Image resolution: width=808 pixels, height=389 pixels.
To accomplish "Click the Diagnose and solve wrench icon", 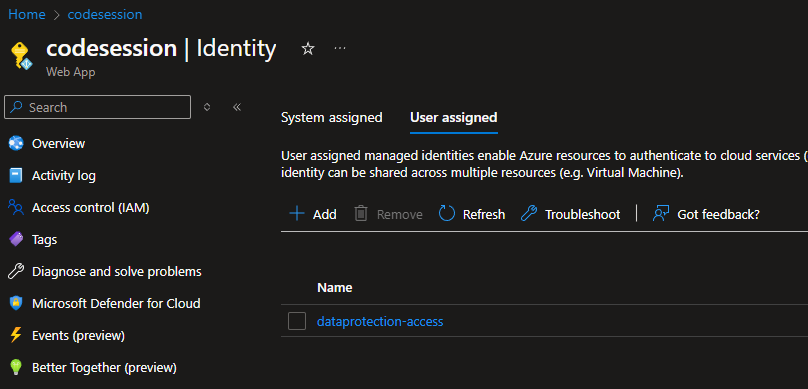I will [16, 272].
